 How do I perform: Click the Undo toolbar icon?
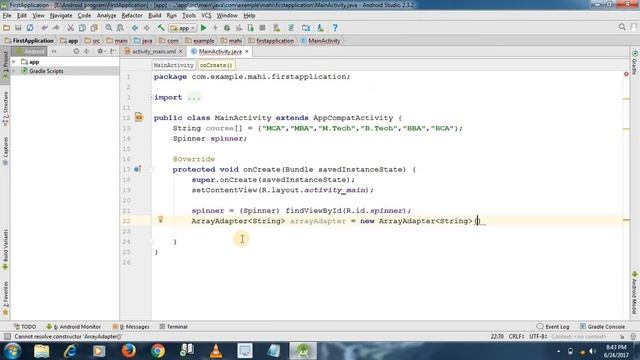[44, 28]
